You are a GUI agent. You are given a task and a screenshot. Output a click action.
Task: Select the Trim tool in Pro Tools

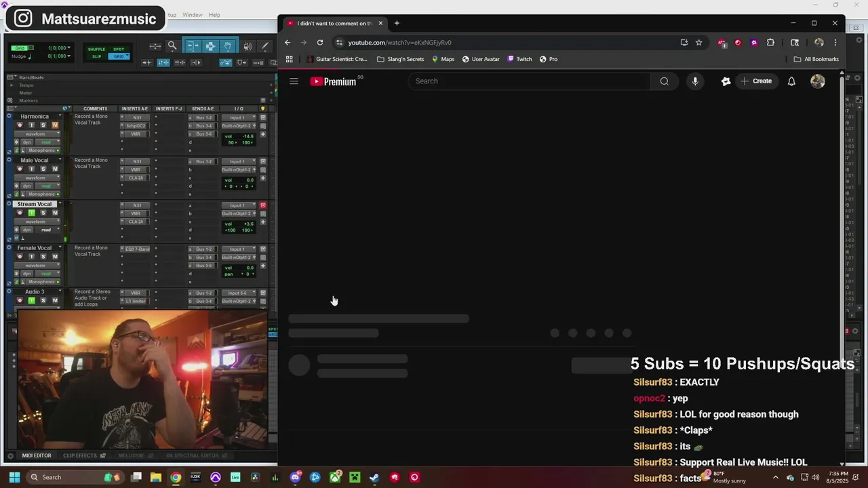(x=193, y=46)
